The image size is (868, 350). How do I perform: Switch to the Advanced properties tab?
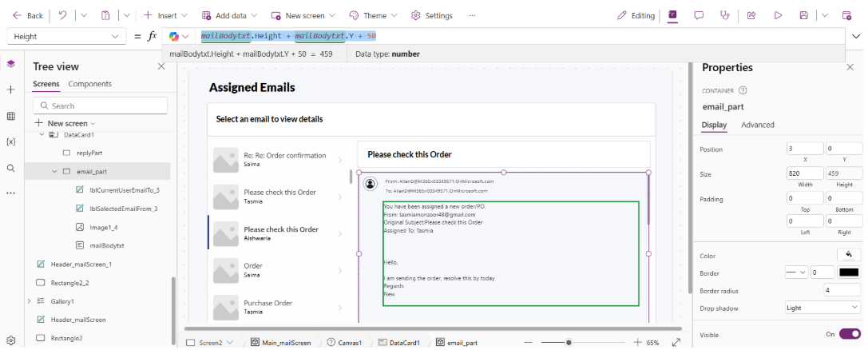tap(757, 125)
